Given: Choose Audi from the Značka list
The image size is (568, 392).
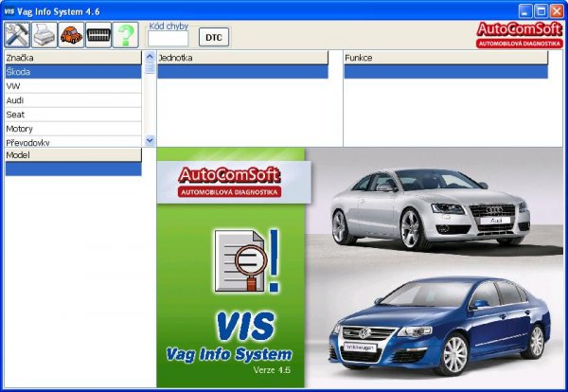Looking at the screenshot, I should click(x=72, y=99).
